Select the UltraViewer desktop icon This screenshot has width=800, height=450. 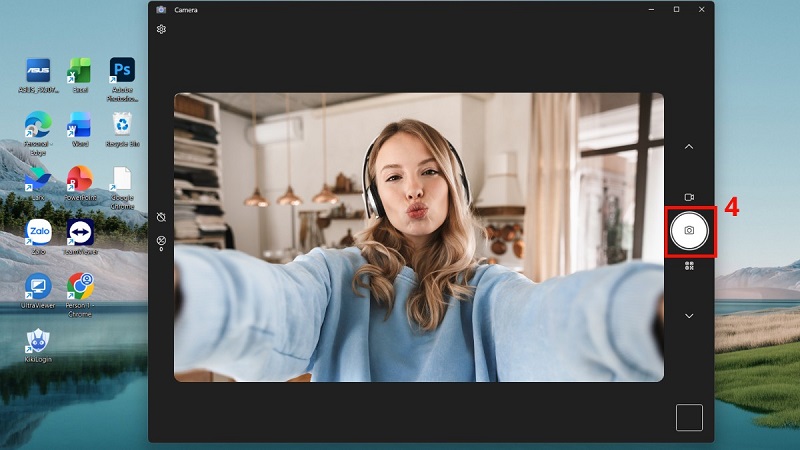point(38,288)
